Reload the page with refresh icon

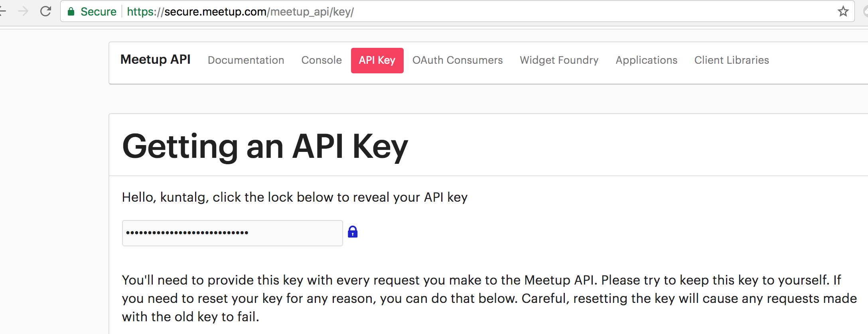[46, 11]
